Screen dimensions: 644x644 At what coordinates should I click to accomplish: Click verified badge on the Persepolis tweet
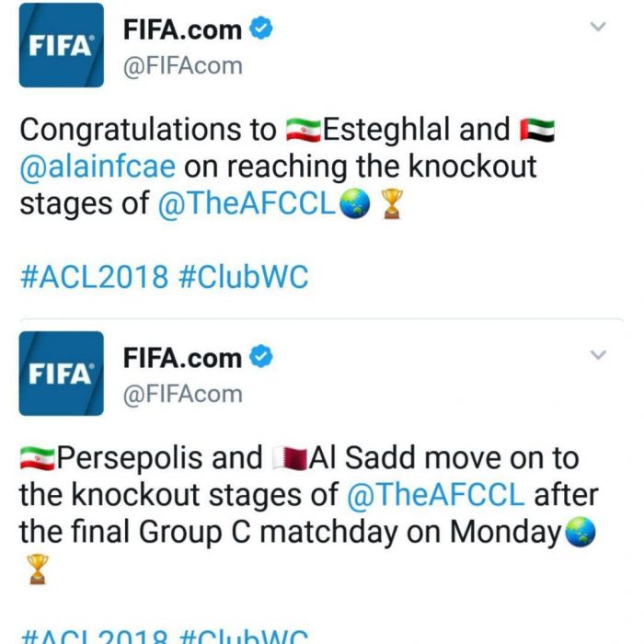(262, 358)
